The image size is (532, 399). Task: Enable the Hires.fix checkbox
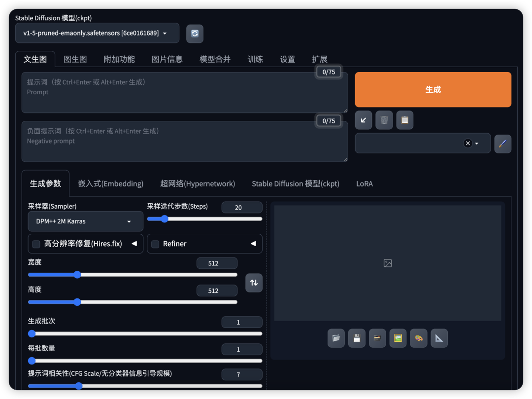coord(36,244)
